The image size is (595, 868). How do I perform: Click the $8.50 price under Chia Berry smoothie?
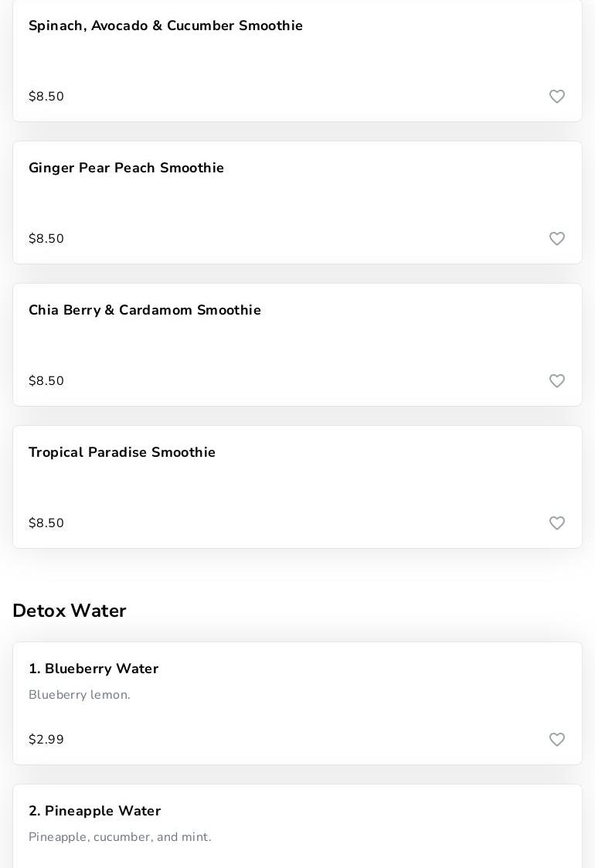tap(46, 381)
